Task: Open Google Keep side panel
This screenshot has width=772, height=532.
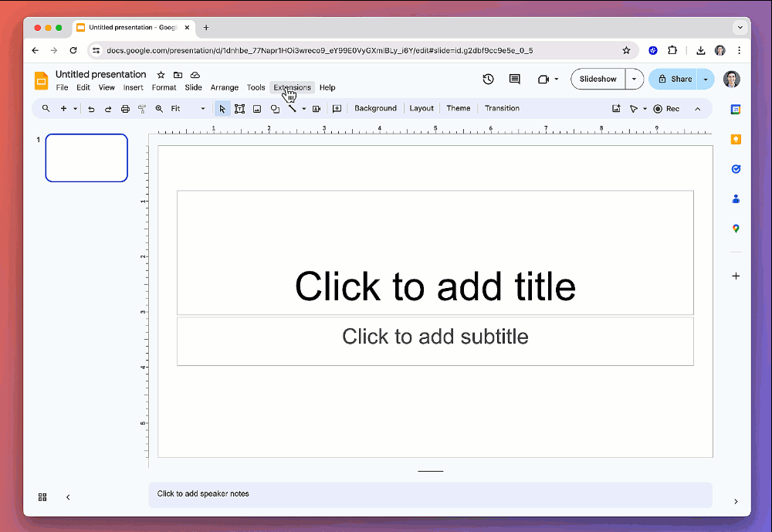Action: pos(736,140)
